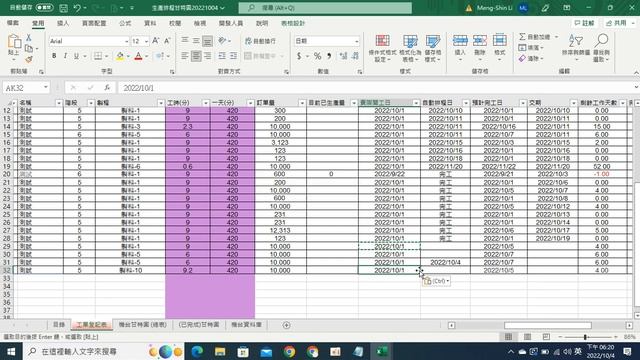This screenshot has height=360, width=640.
Task: Apply red font color
Action: (x=138, y=56)
